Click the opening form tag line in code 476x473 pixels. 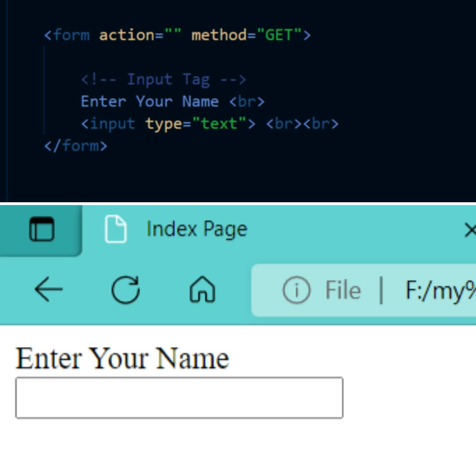pos(177,35)
